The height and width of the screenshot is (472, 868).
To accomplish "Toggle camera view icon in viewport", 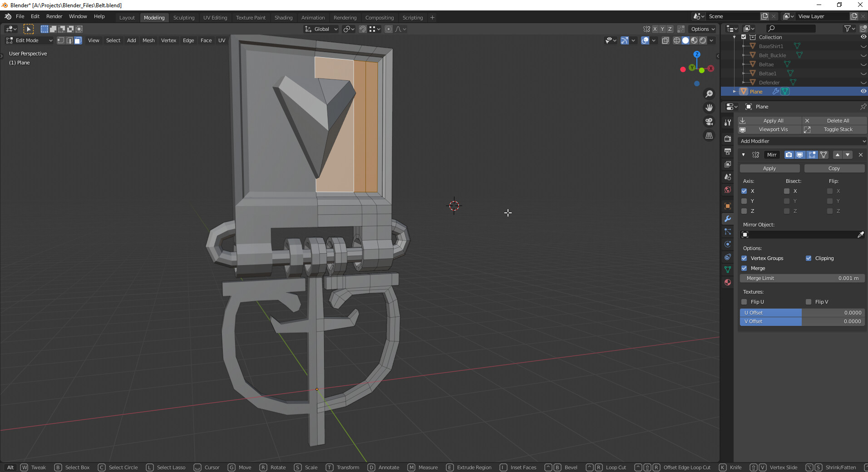I will coord(709,122).
